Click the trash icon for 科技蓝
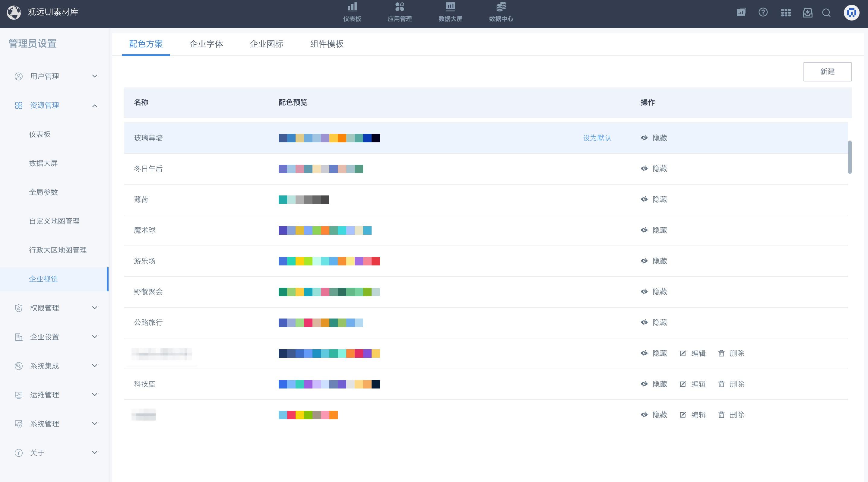 click(x=721, y=384)
